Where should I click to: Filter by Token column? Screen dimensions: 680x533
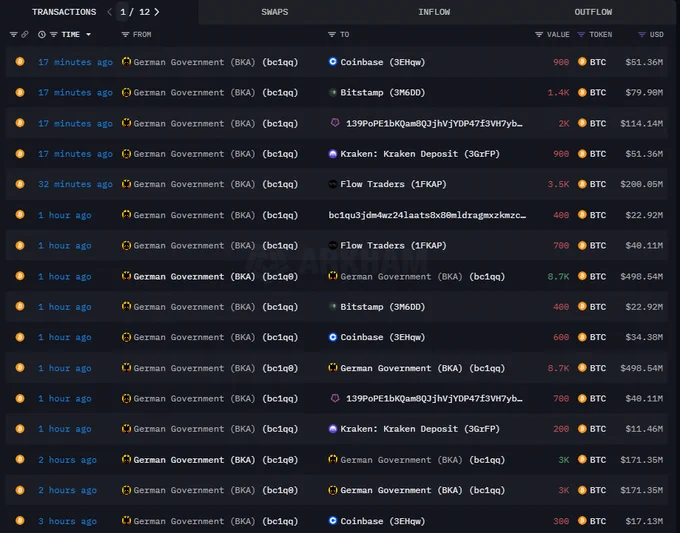point(581,34)
